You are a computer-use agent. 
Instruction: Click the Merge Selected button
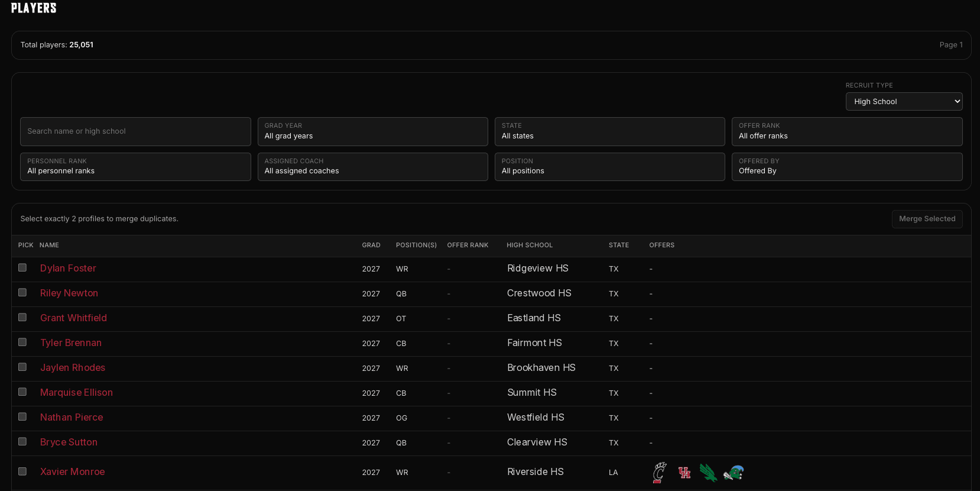(x=927, y=219)
